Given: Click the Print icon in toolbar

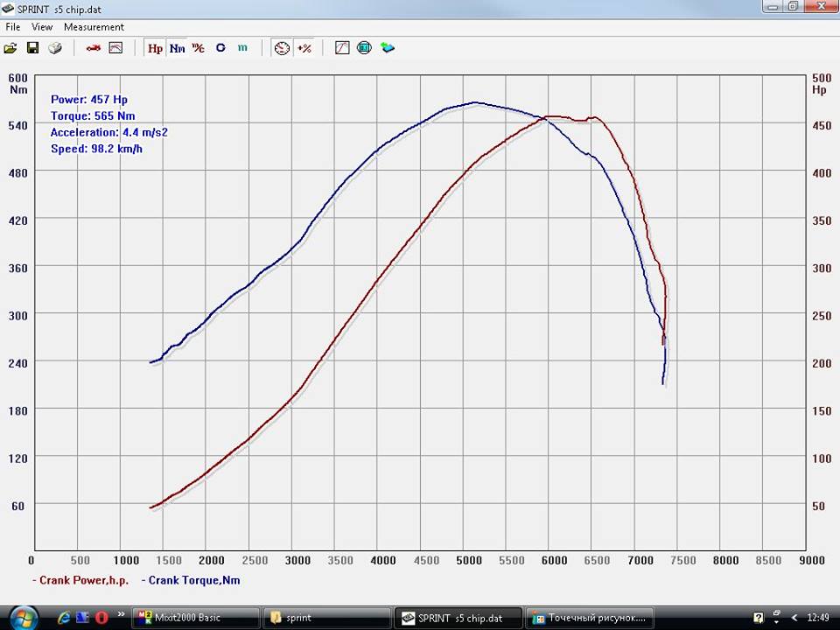Looking at the screenshot, I should pos(54,48).
